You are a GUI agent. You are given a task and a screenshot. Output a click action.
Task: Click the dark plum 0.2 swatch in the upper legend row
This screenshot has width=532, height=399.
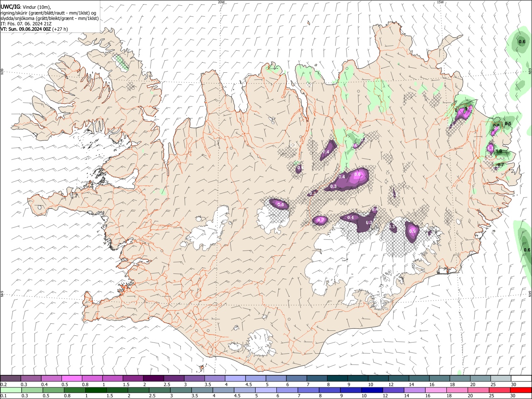11,379
